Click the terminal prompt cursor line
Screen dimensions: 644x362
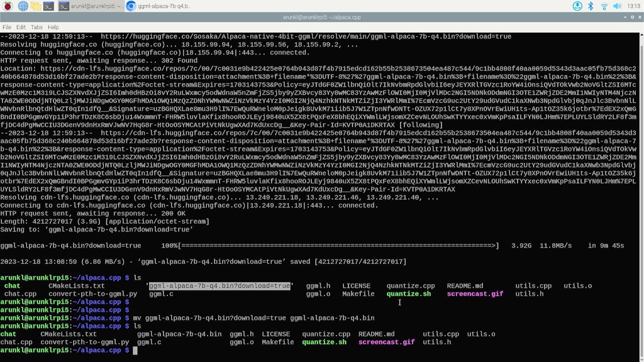pos(69,350)
